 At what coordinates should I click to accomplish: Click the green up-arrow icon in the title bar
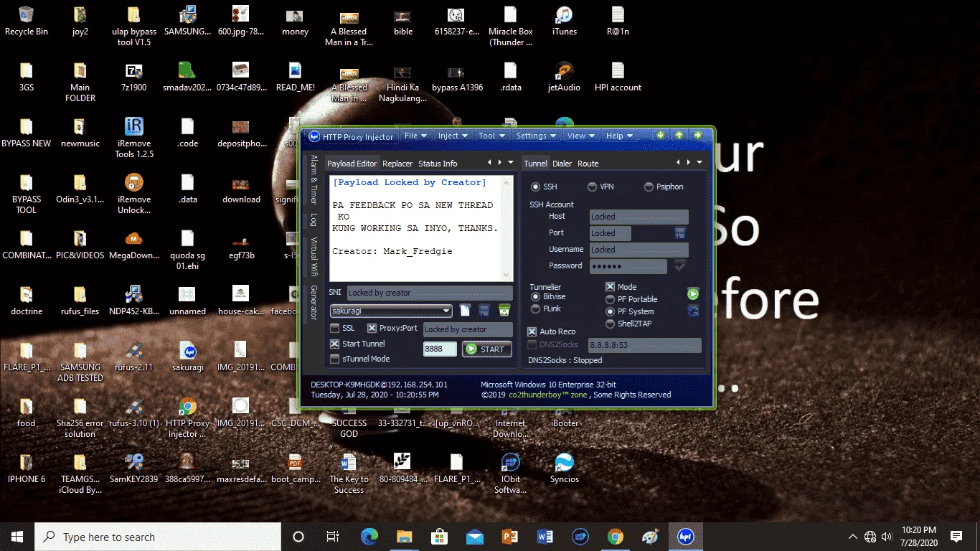(x=679, y=135)
